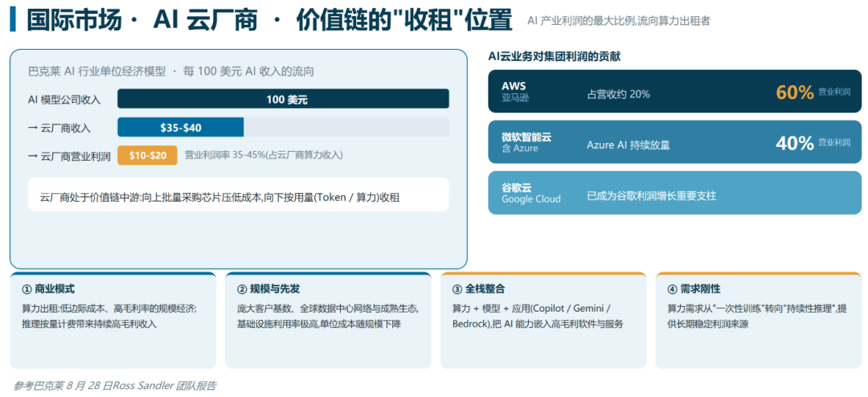This screenshot has width=868, height=397.
Task: Click the heading '巴克莱 AI 行业单位经济模型'
Action: [97, 72]
